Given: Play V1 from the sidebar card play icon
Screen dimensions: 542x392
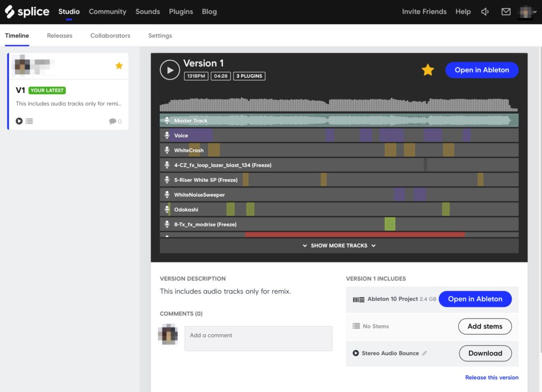Looking at the screenshot, I should coord(19,121).
